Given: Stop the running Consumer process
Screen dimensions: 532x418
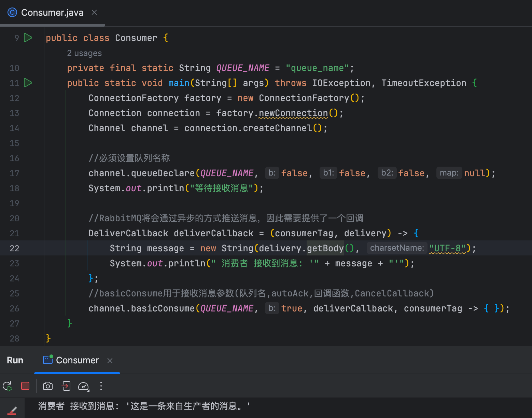Looking at the screenshot, I should click(x=25, y=386).
